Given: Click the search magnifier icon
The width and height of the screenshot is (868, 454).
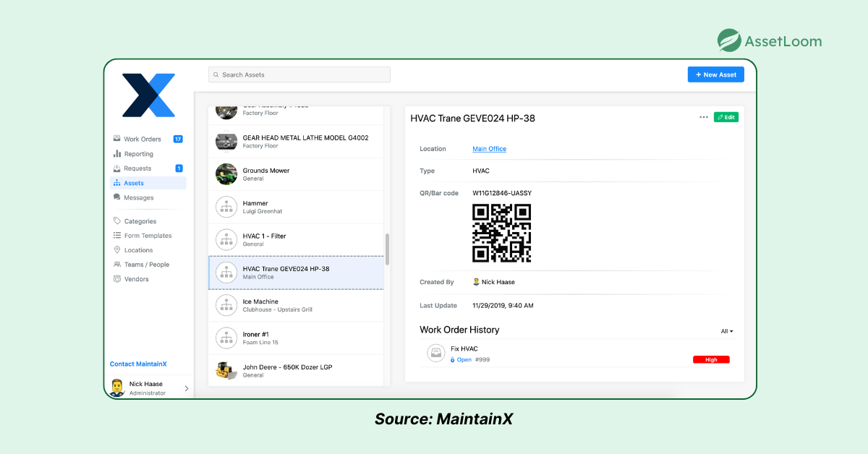Looking at the screenshot, I should 216,74.
